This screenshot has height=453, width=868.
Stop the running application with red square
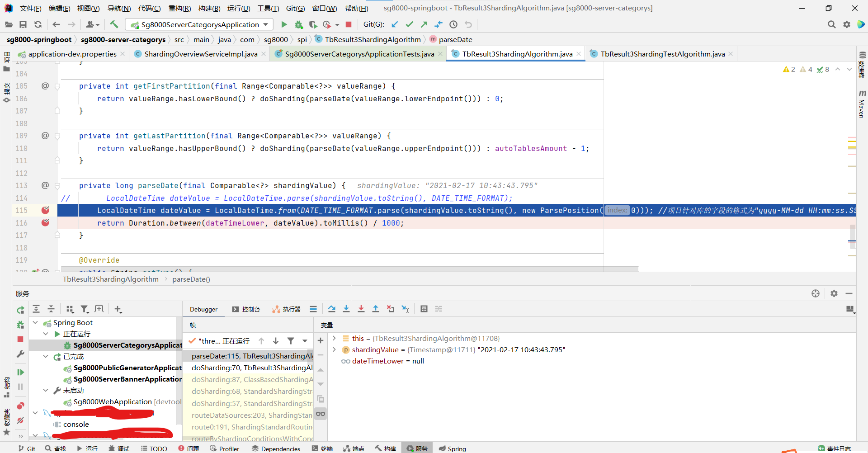point(348,24)
